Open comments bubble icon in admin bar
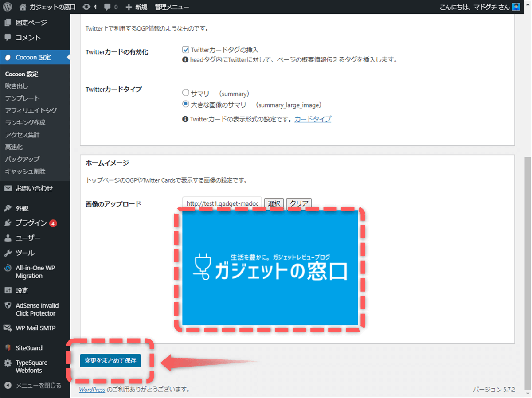 (108, 7)
